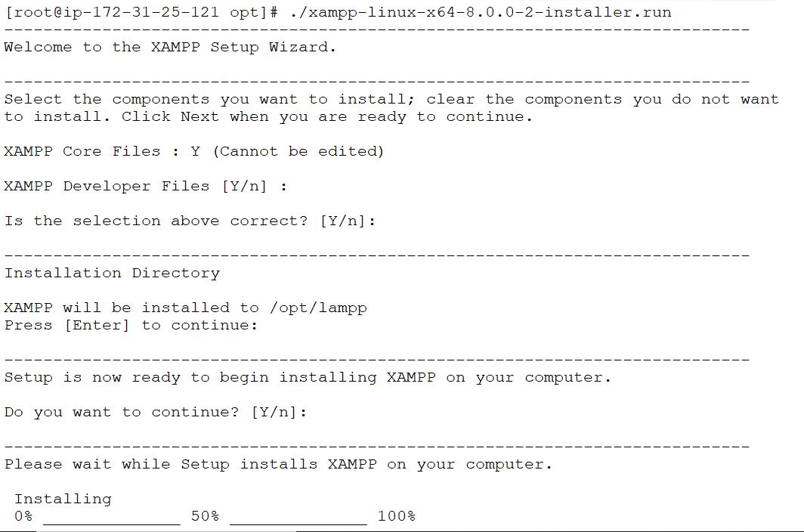Click the installer.run command text
The width and height of the screenshot is (804, 532).
click(481, 12)
